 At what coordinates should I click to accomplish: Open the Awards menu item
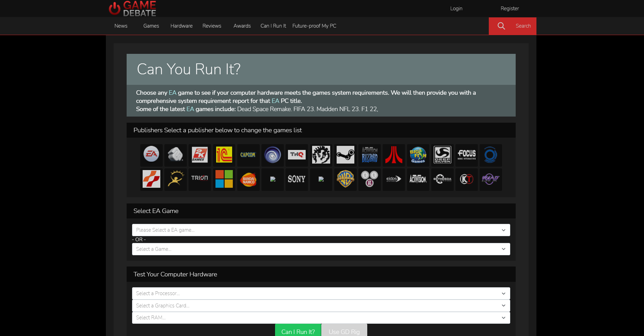[x=242, y=26]
